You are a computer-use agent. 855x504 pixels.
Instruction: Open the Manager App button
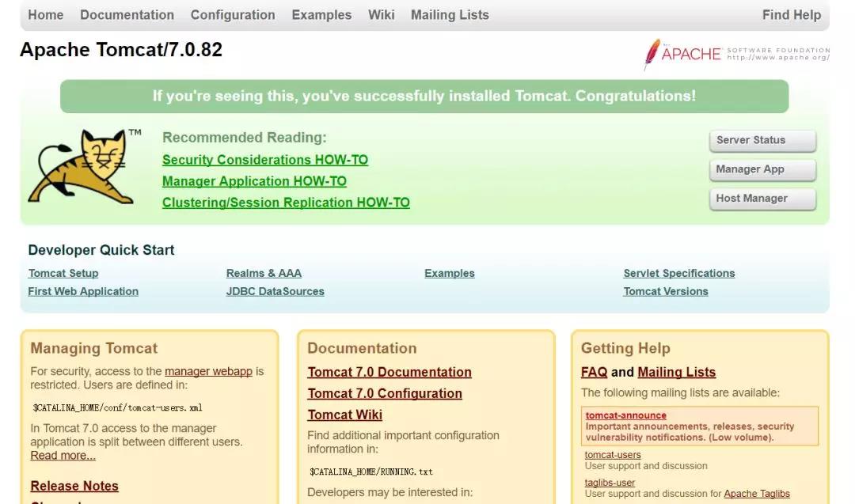763,169
